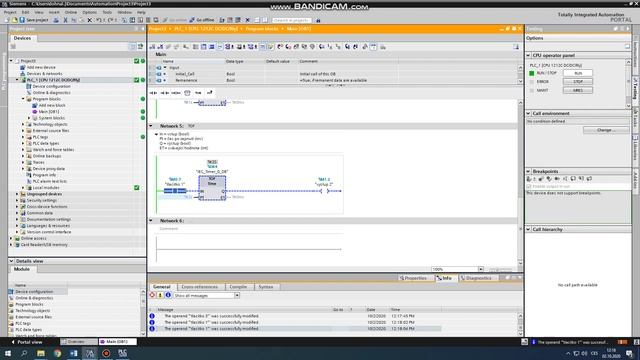Toggle the error message filter icon
The image size is (640, 360).
coord(152,295)
